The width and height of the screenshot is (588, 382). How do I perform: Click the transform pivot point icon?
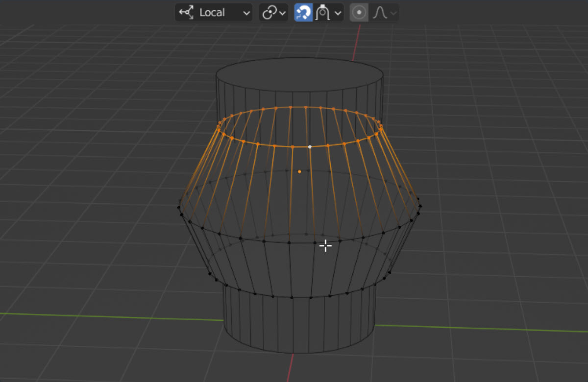269,13
